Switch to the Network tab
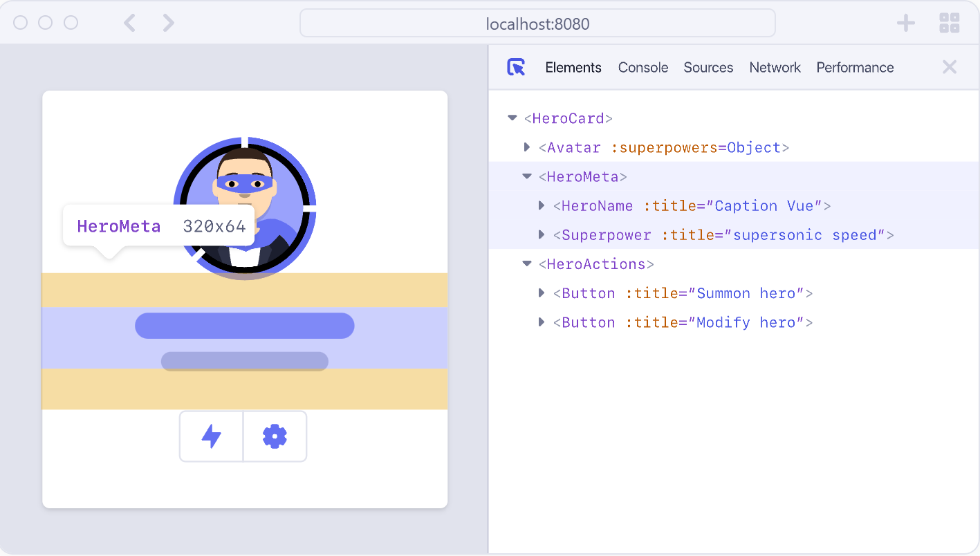The image size is (980, 556). (x=775, y=67)
